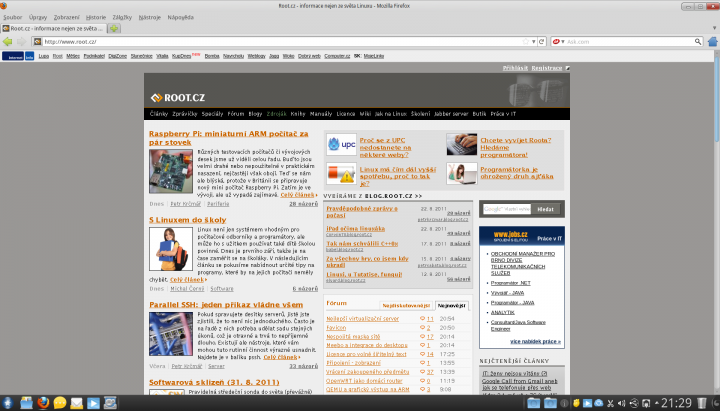
Task: Open 'Softwarová sklizeň (31. 8. 2011)' article
Action: pos(214,382)
